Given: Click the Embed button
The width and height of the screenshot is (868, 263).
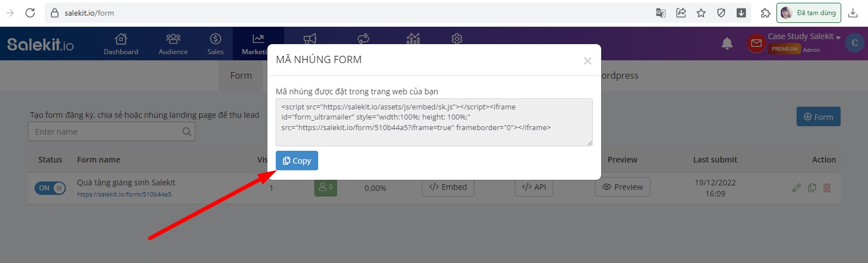Looking at the screenshot, I should pos(448,187).
